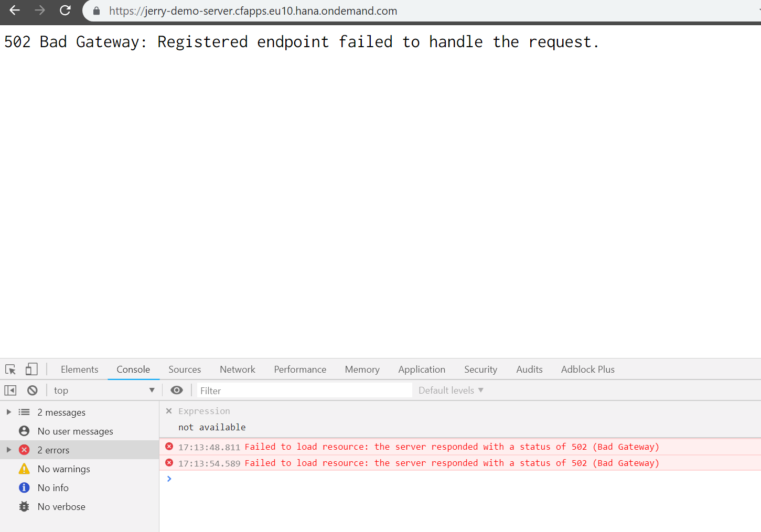Image resolution: width=761 pixels, height=532 pixels.
Task: Edit the live 'Expression' placeholder
Action: (204, 411)
